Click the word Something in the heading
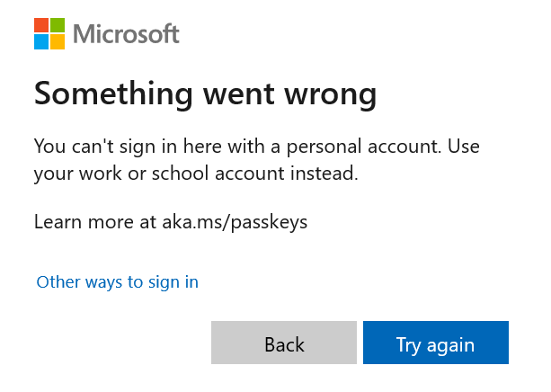Viewport: 551px width, 392px height. pyautogui.click(x=113, y=94)
